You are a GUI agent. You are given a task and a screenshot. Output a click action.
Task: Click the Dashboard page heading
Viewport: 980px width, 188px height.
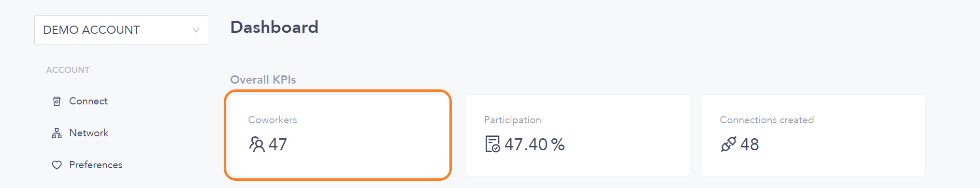(274, 27)
